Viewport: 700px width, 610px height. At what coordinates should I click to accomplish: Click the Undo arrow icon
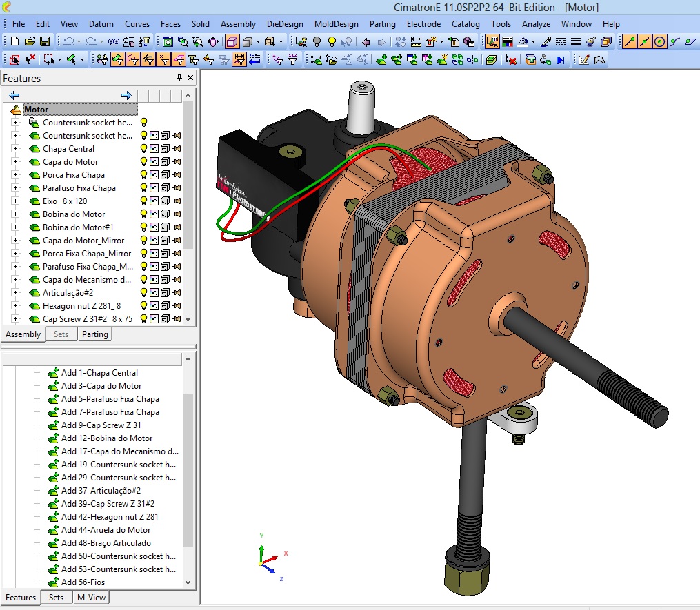click(69, 41)
